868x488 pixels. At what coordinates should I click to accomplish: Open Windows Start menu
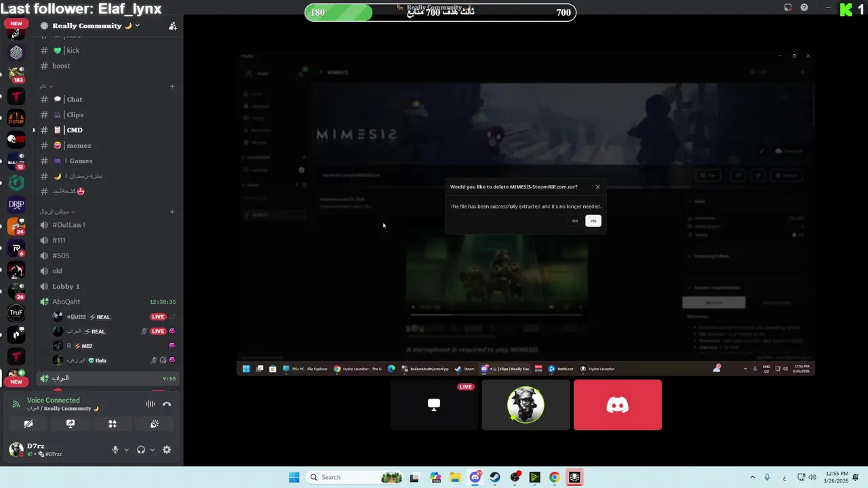pos(294,477)
